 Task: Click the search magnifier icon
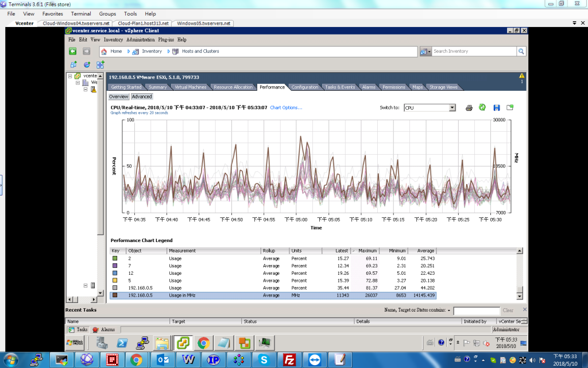click(x=521, y=51)
